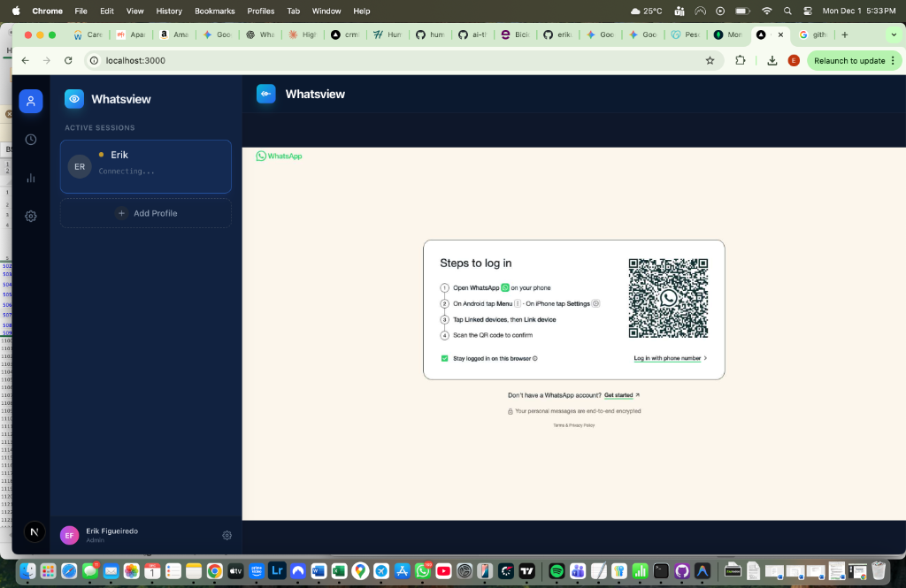The width and height of the screenshot is (906, 588).
Task: Toggle Stay logged in on this browser checkbox
Action: (x=445, y=358)
